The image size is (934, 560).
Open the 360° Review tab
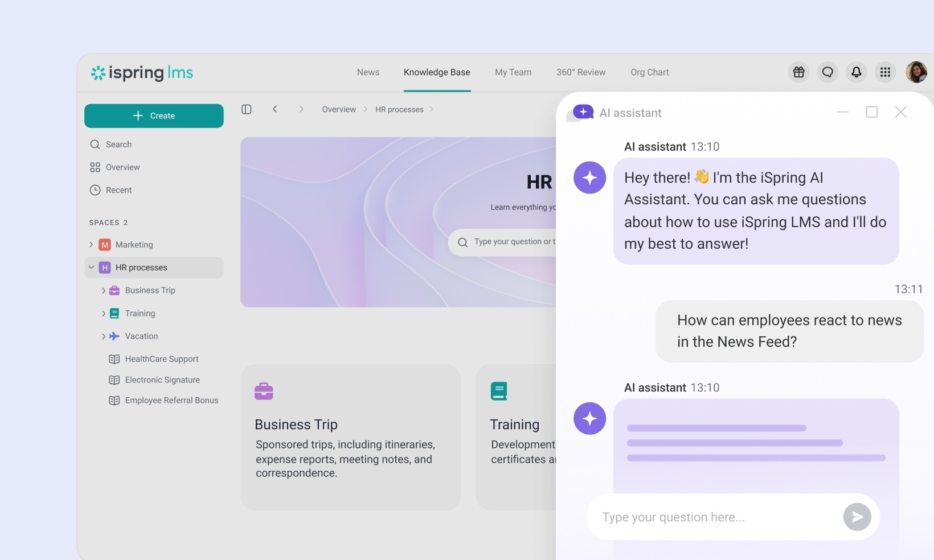(581, 72)
